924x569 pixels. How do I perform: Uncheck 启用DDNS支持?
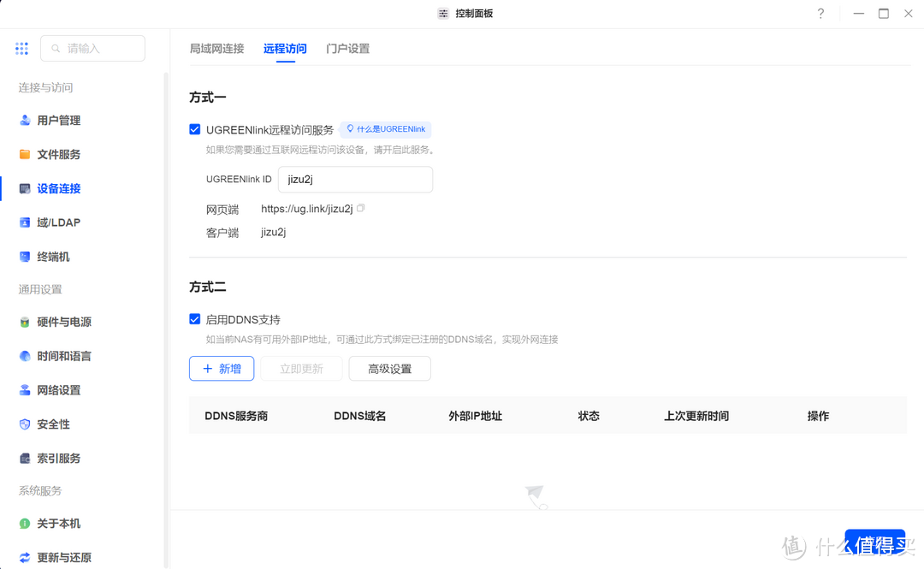(195, 319)
